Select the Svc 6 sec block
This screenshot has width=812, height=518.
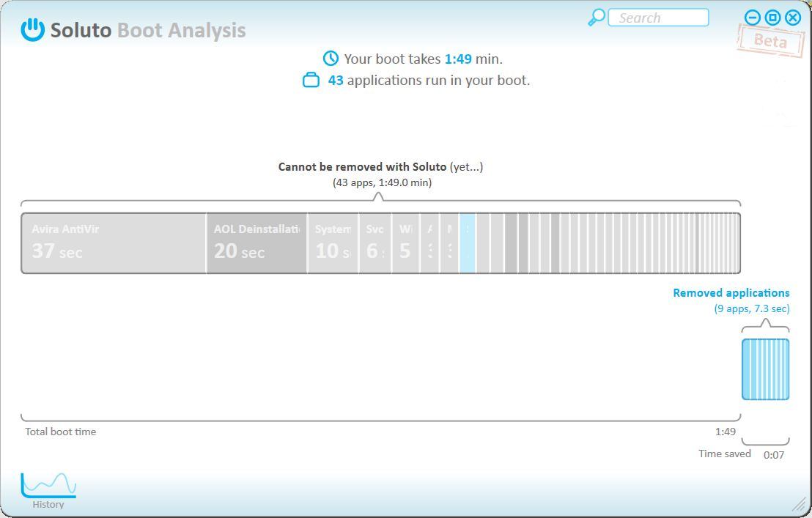[x=375, y=243]
